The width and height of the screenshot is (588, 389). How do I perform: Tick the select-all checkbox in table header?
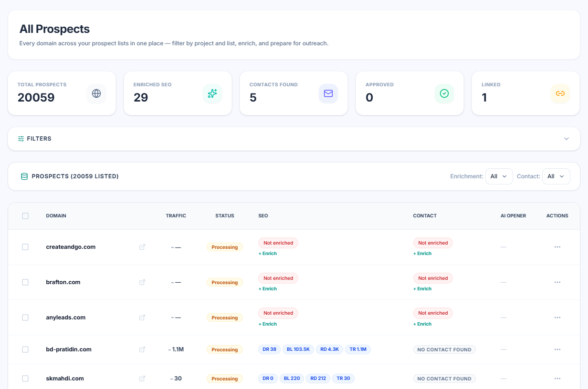coord(25,216)
